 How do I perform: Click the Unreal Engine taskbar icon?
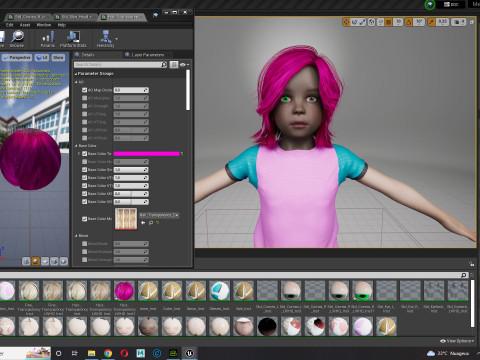(189, 353)
